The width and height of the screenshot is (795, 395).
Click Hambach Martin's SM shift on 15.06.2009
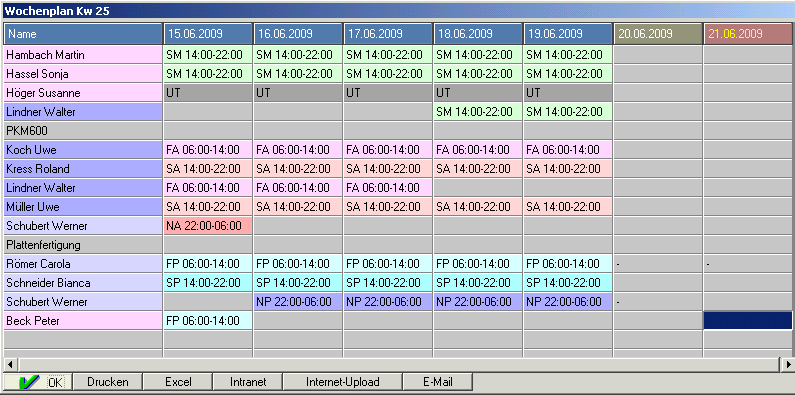point(208,55)
